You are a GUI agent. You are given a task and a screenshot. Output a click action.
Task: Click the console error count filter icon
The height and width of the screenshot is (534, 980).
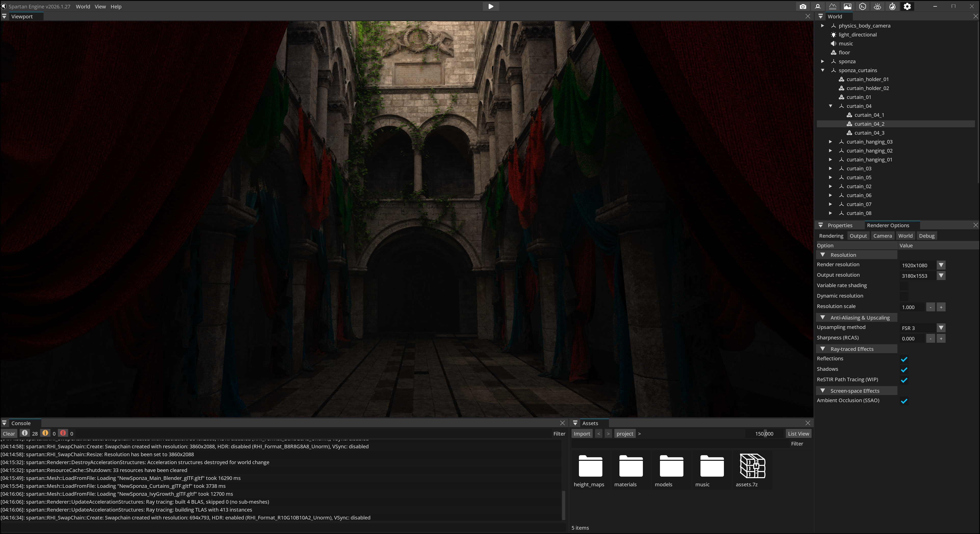pyautogui.click(x=63, y=433)
